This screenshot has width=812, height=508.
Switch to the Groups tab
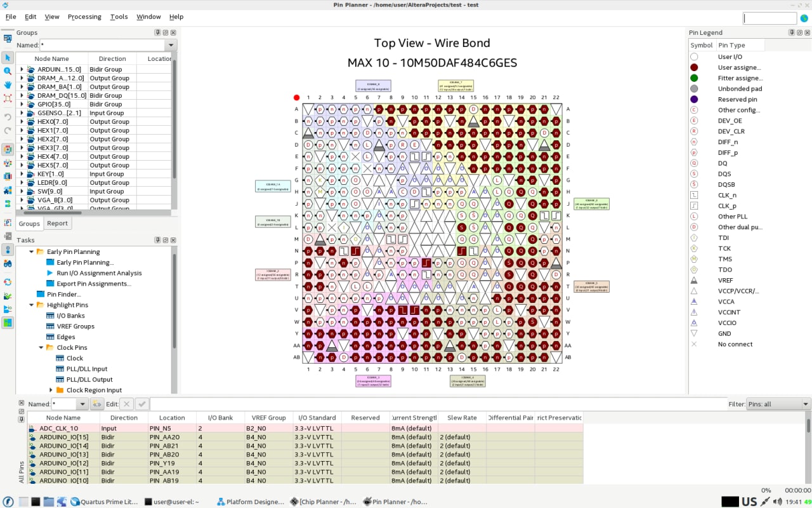29,224
